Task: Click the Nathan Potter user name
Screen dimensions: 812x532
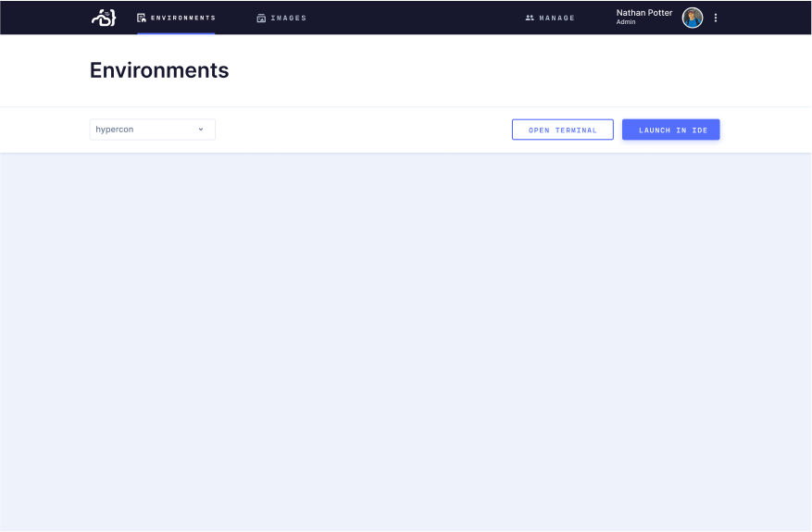Action: (644, 12)
